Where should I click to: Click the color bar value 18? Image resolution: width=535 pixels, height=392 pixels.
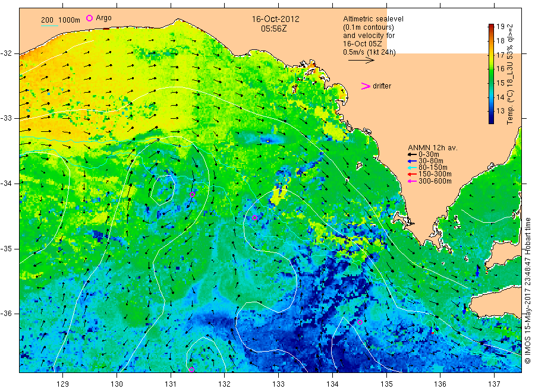coord(500,41)
